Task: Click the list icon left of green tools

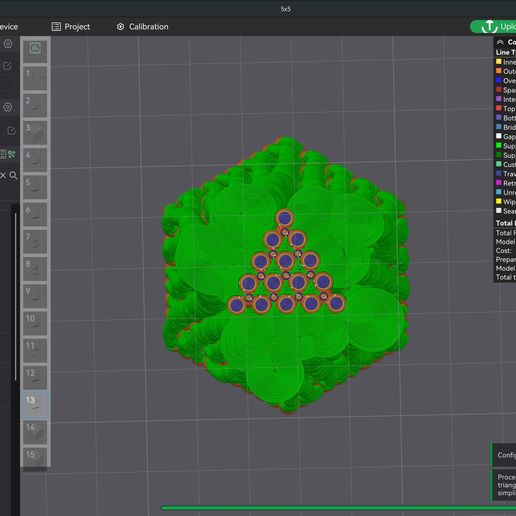Action: click(3, 154)
